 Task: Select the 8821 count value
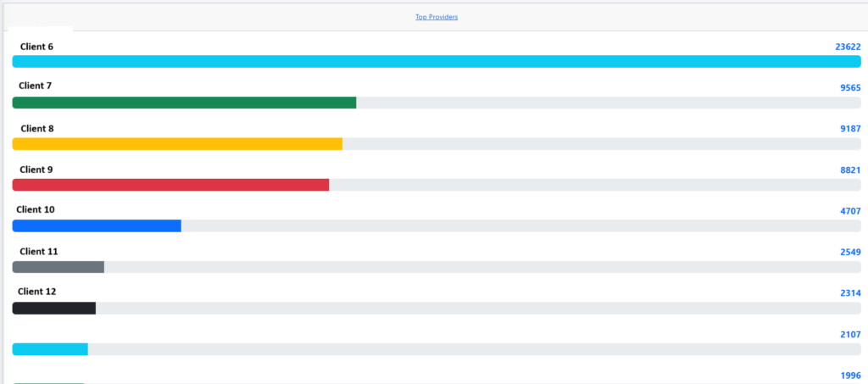coord(850,170)
